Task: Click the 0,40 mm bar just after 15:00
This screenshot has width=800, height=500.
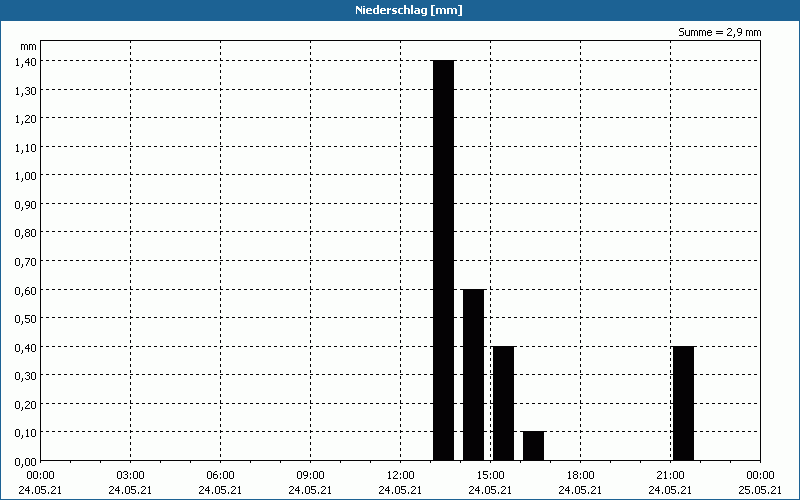Action: pos(504,404)
